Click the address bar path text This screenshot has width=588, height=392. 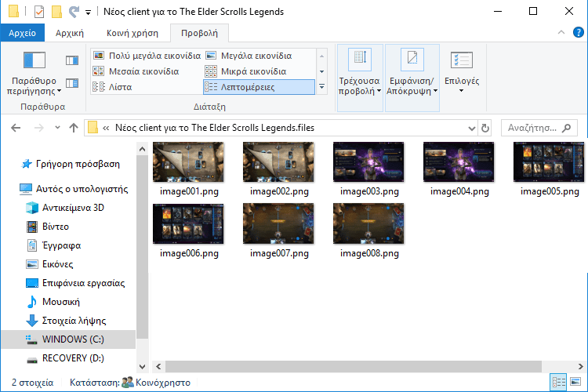(x=215, y=128)
